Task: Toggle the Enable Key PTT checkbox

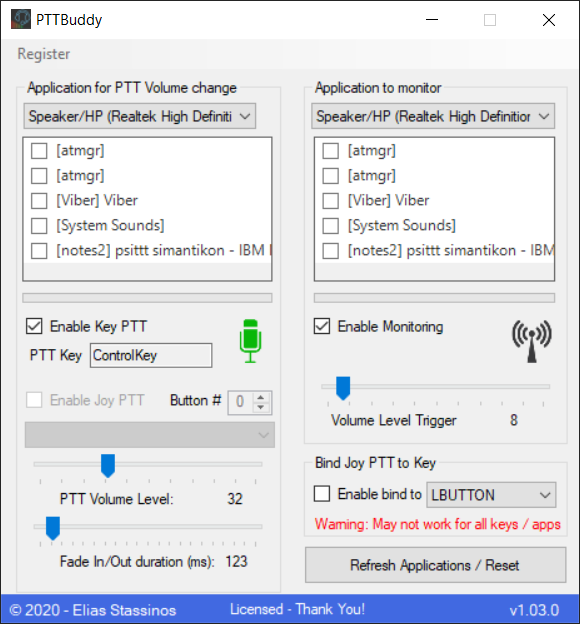Action: (34, 326)
